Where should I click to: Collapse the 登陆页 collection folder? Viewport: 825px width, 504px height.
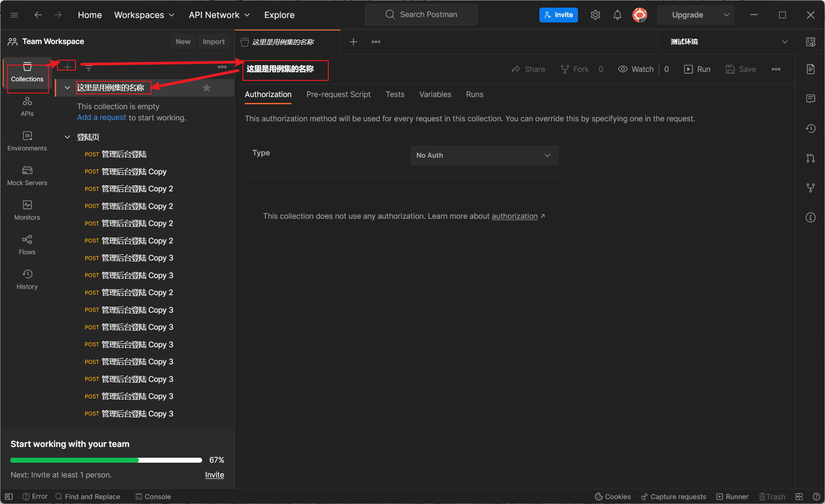67,137
